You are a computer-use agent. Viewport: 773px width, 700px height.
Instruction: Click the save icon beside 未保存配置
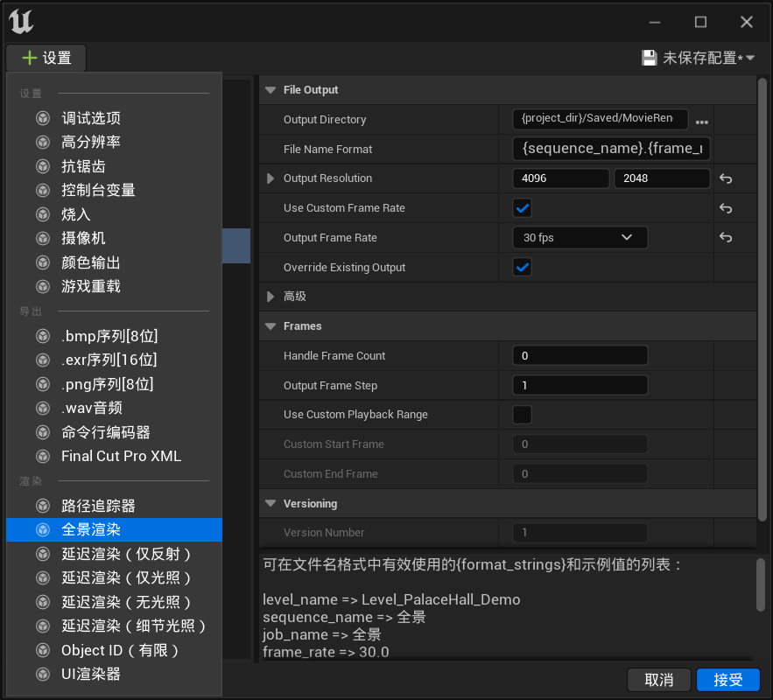650,58
